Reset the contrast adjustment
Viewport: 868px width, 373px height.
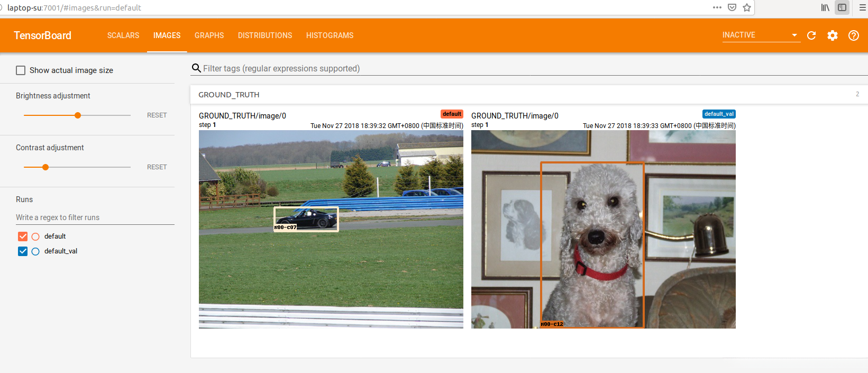157,167
